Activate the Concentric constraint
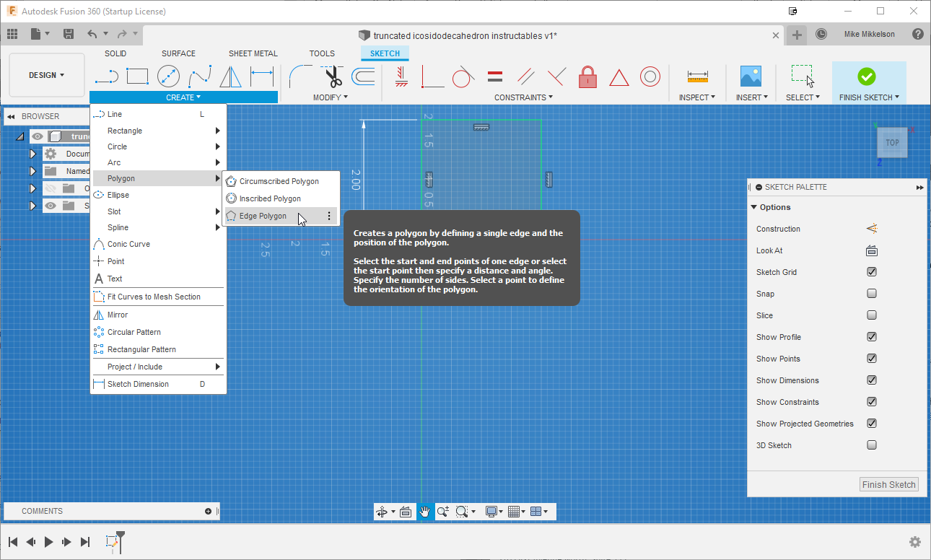This screenshot has height=560, width=931. coord(650,76)
